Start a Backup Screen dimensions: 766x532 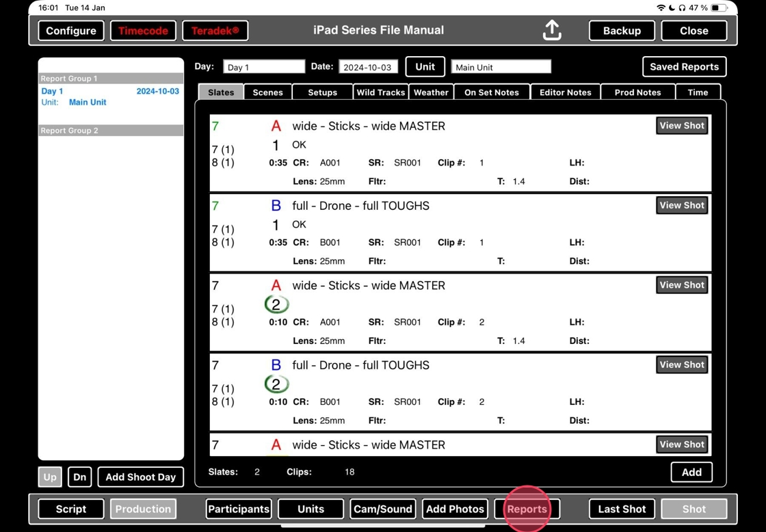[622, 31]
